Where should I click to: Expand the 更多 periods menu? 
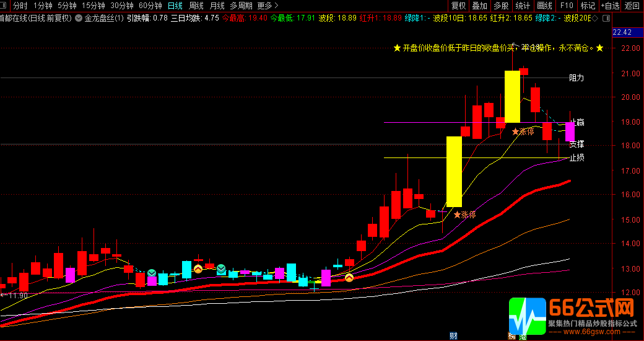[268, 6]
